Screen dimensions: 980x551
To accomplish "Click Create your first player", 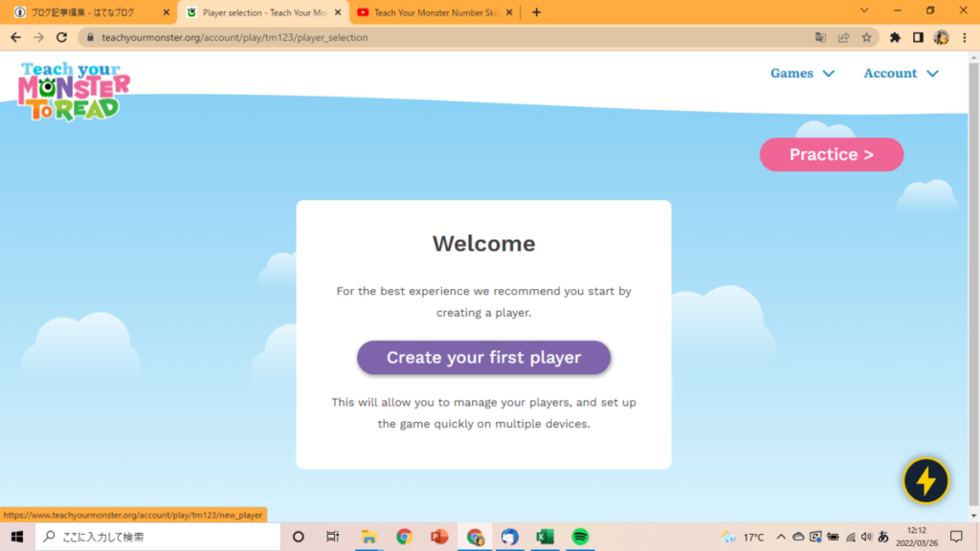I will (x=483, y=358).
